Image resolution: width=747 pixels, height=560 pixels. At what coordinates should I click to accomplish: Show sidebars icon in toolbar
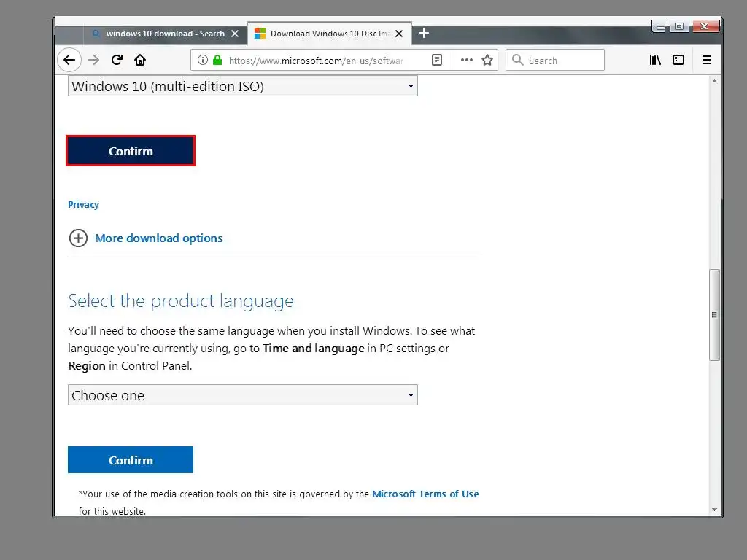click(678, 60)
